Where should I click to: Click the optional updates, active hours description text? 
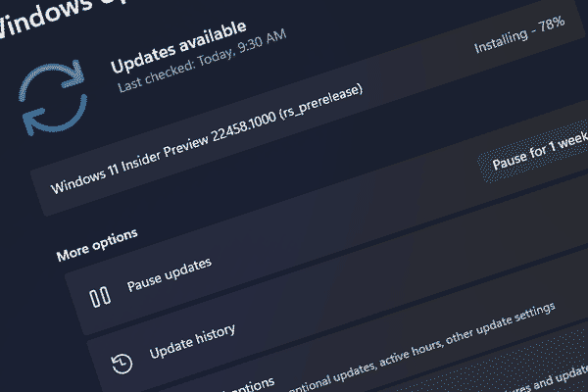pyautogui.click(x=421, y=347)
